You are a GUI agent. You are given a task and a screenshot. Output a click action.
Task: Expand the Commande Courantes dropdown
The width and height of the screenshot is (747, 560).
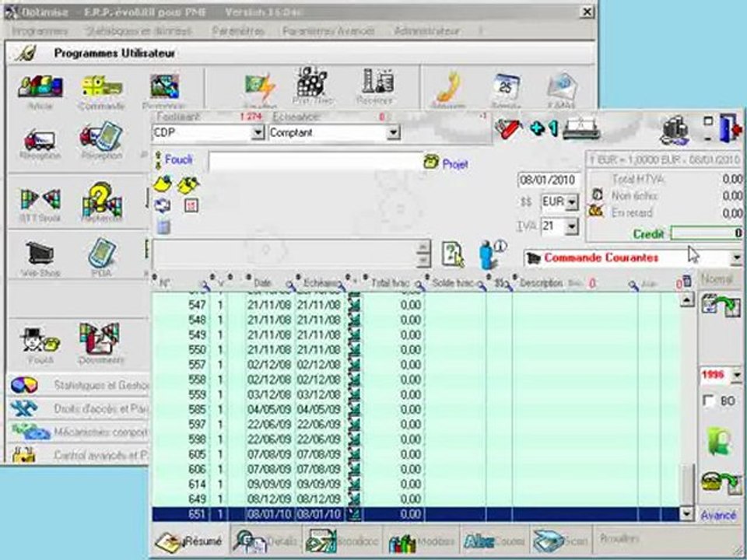pos(736,258)
